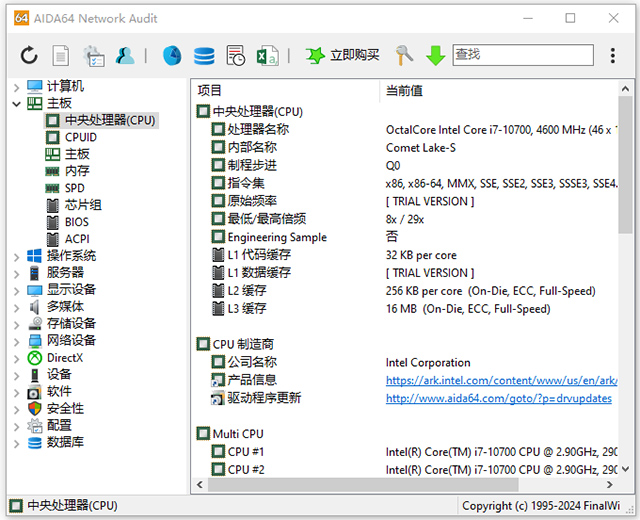Expand the 网络设备 tree node
Viewport: 640px width, 520px height.
tap(16, 341)
